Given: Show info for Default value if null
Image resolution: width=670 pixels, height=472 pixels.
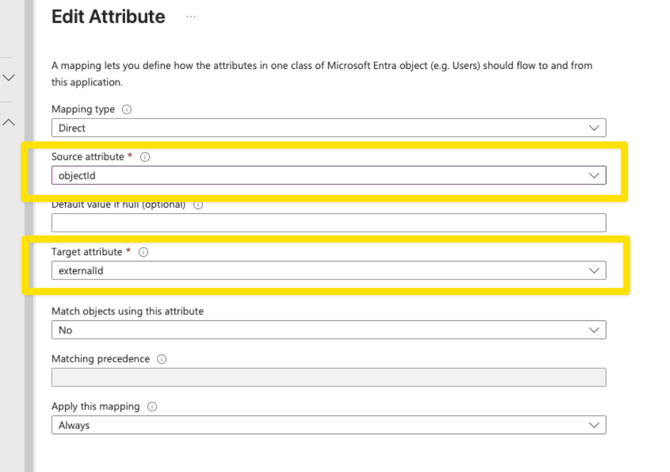Looking at the screenshot, I should click(x=198, y=205).
